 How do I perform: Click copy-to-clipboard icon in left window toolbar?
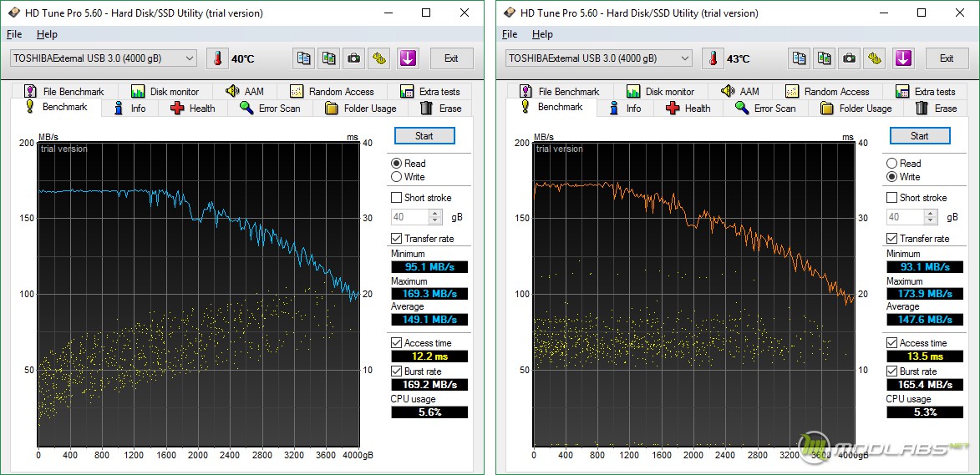tap(304, 58)
